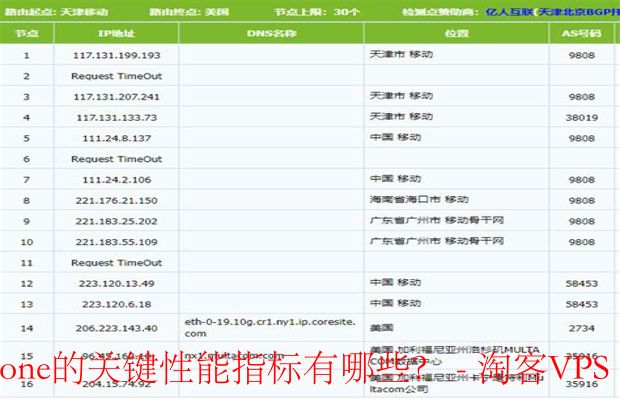Select the 位置 column header
This screenshot has width=620, height=400.
tap(456, 33)
